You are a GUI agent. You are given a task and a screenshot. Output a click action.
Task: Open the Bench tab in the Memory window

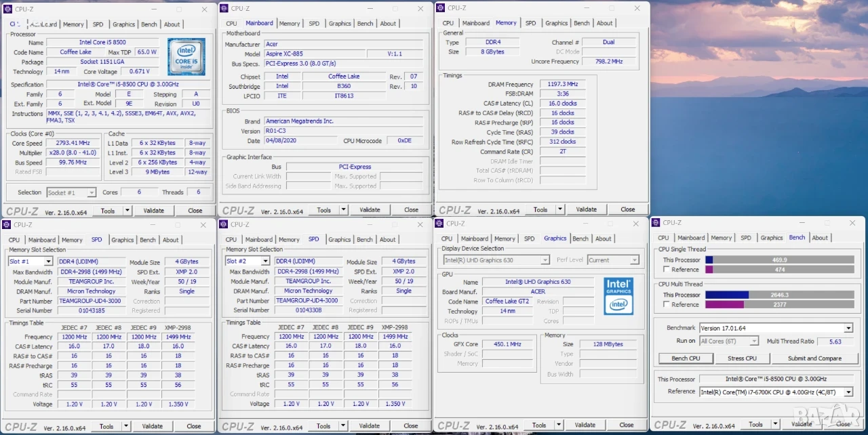coord(582,23)
